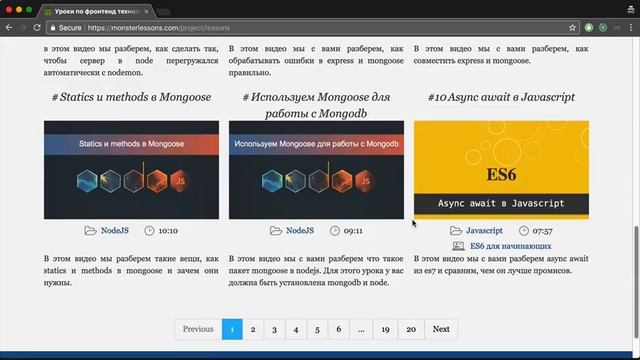Go to pagination page 20
Screen dimensions: 640x360
point(411,329)
